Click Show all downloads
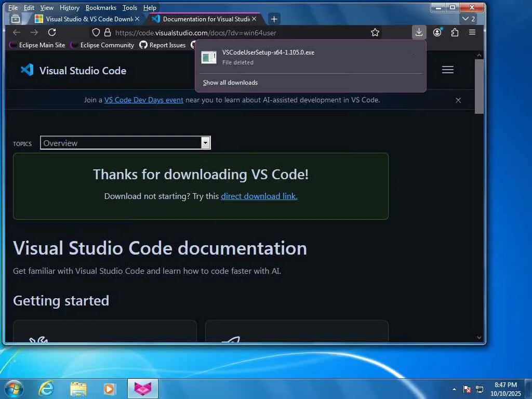This screenshot has width=532, height=399. click(230, 83)
